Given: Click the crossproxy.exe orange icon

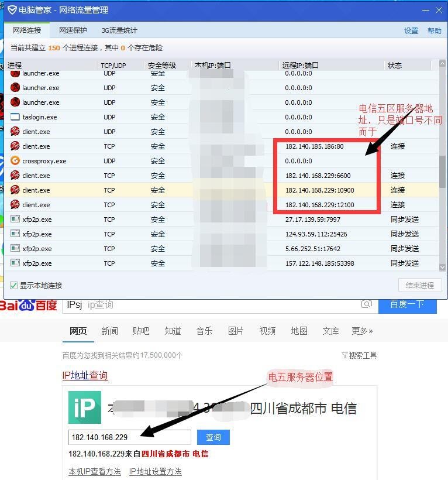Looking at the screenshot, I should click(x=15, y=161).
